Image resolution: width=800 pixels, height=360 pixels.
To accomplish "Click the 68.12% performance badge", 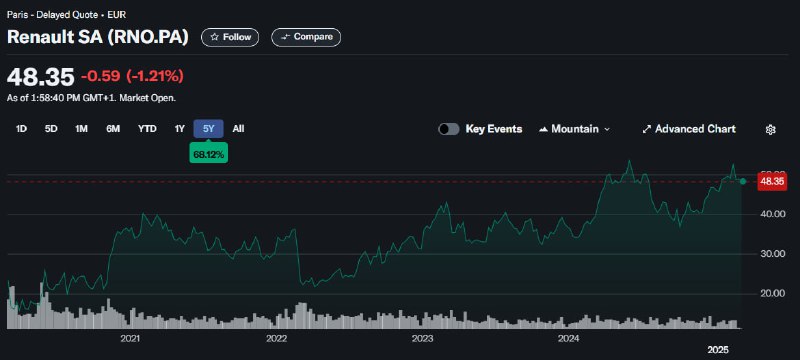I will pos(208,154).
